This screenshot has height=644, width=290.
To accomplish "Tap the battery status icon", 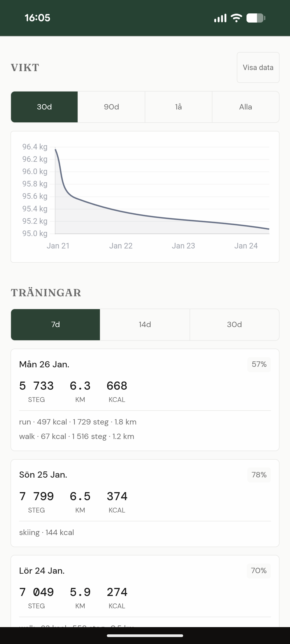I will [256, 18].
